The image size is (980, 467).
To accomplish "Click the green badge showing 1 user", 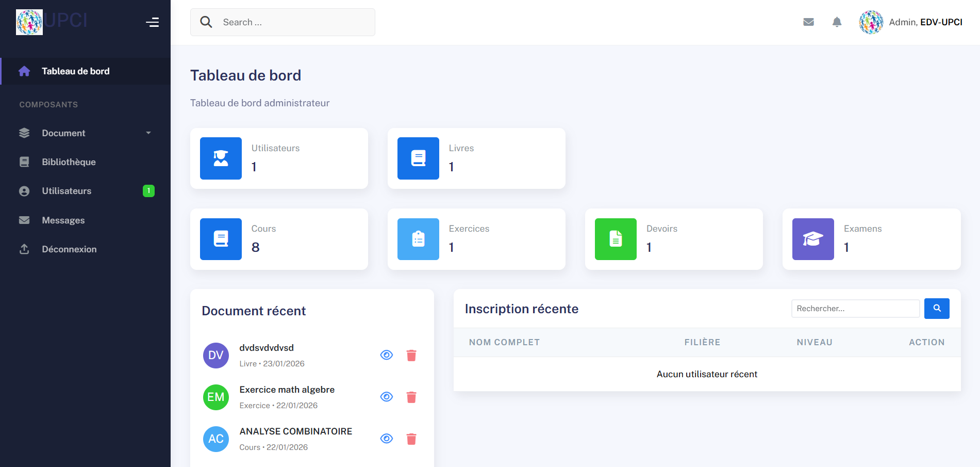I will click(x=148, y=190).
